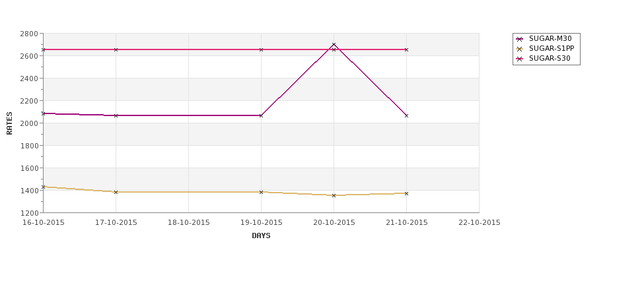Click the 2800 y-axis tick label

click(29, 34)
